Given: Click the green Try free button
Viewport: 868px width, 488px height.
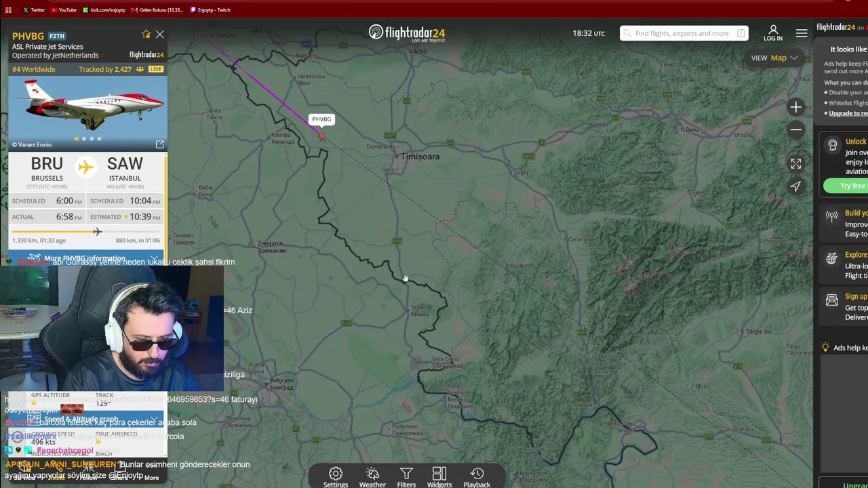Looking at the screenshot, I should tap(846, 186).
